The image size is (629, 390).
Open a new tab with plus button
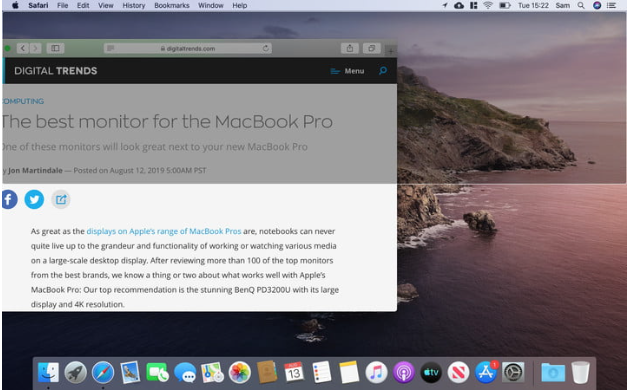click(390, 51)
